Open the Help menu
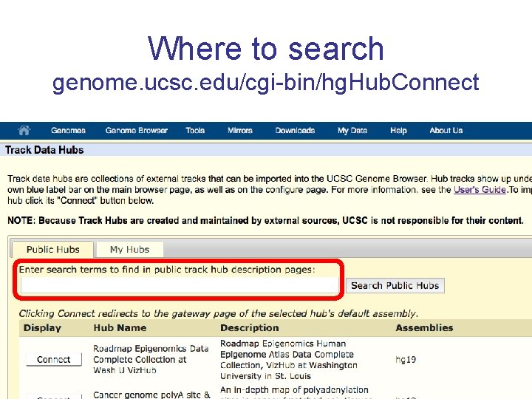 (399, 131)
